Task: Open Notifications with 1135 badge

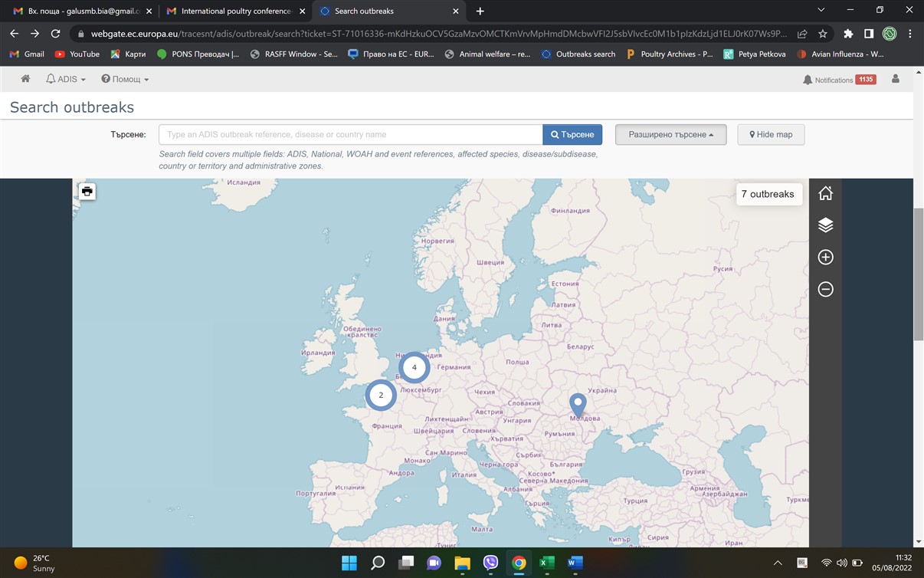Action: pyautogui.click(x=839, y=80)
